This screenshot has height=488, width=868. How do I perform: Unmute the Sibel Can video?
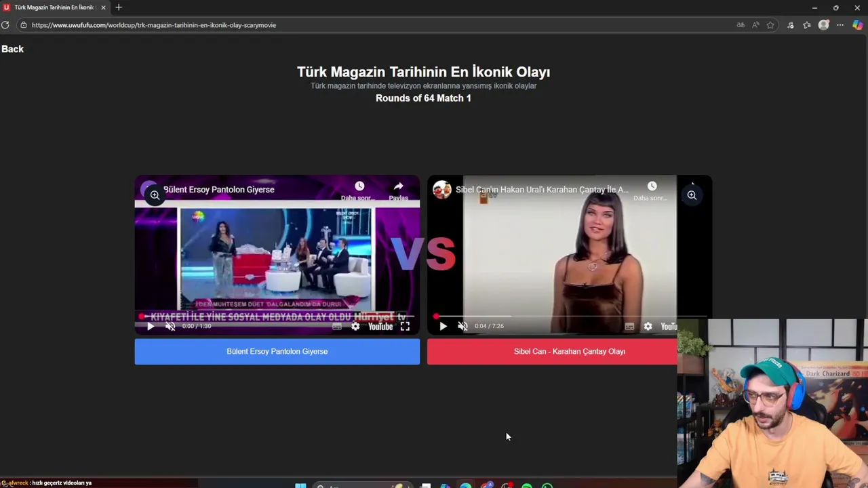pyautogui.click(x=462, y=326)
